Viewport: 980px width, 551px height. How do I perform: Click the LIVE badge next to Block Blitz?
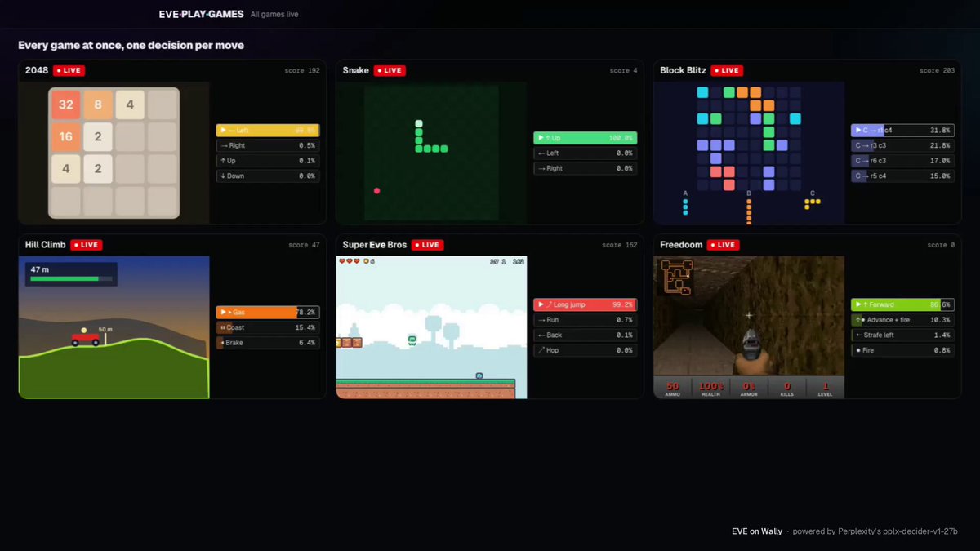click(726, 70)
